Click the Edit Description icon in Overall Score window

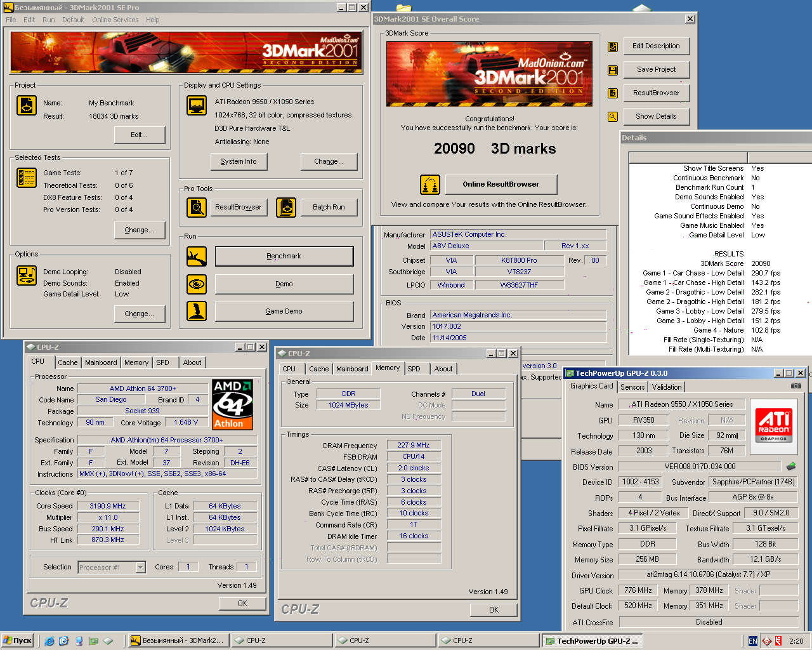(613, 46)
